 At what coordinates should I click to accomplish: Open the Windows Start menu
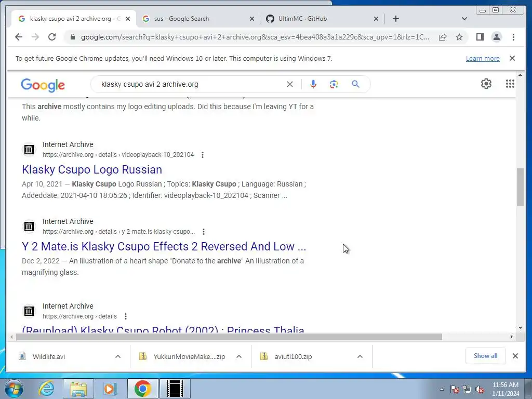(x=14, y=389)
